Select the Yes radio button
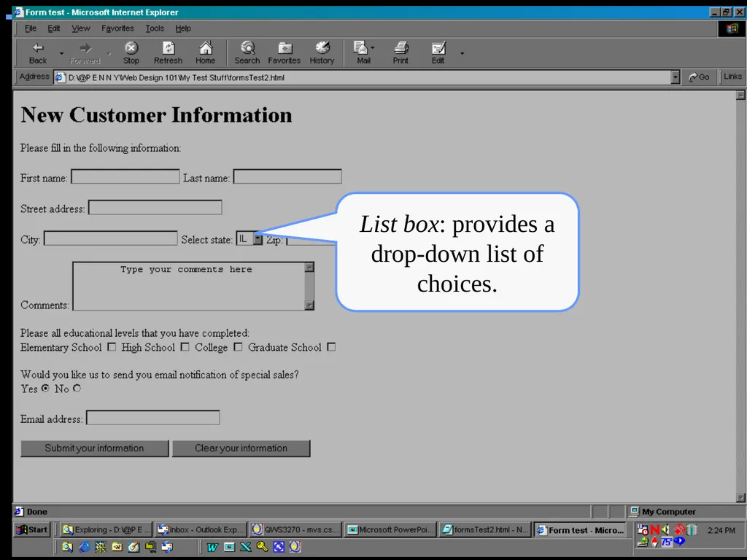 tap(45, 388)
